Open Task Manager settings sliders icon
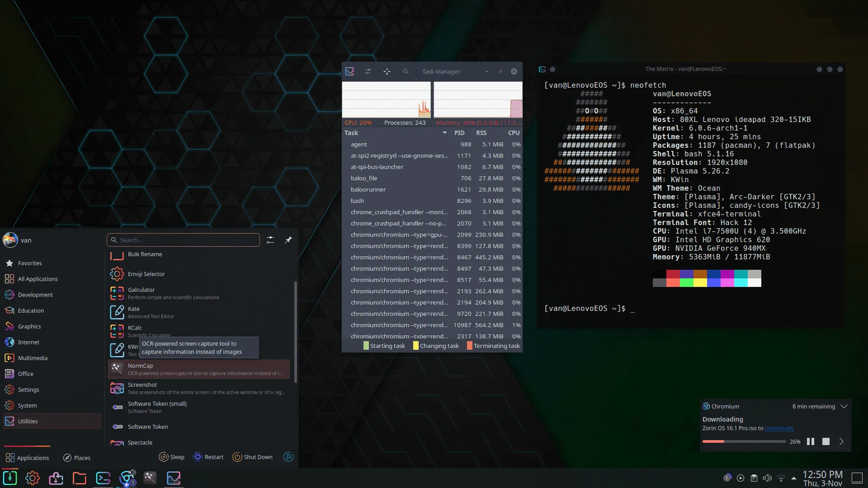Viewport: 868px width, 488px height. [x=368, y=71]
